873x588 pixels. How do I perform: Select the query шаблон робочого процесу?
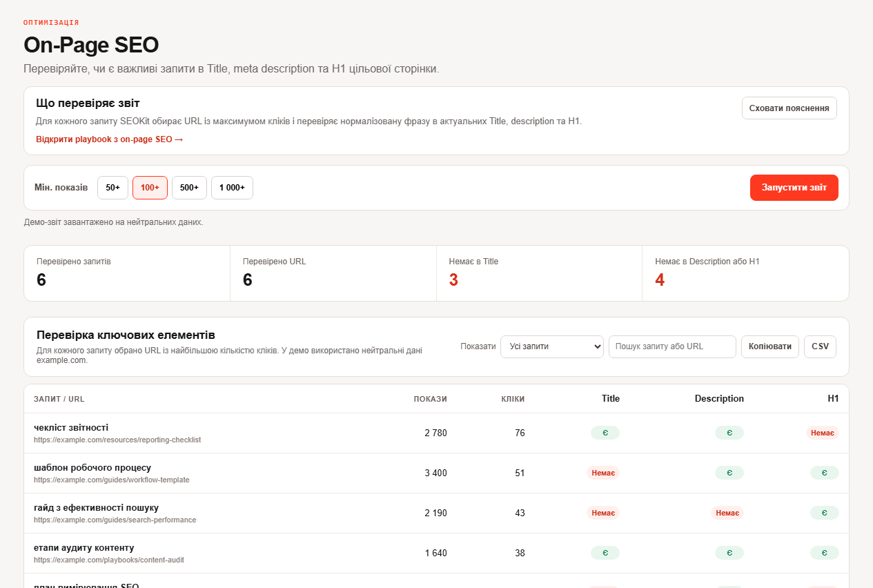coord(92,468)
